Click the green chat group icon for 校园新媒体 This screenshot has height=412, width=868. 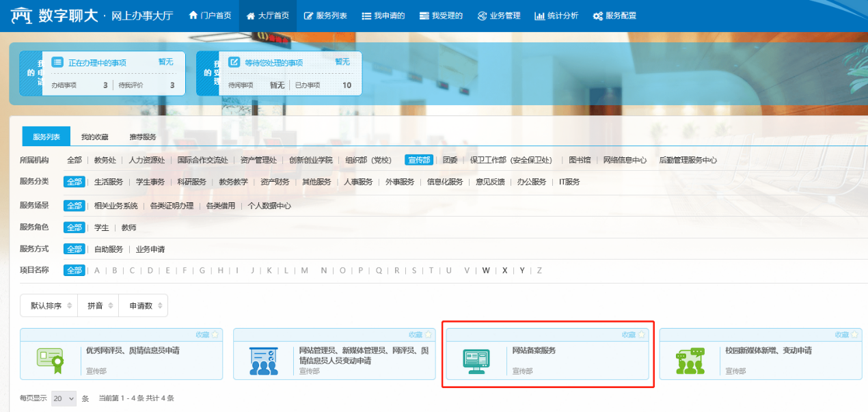tap(689, 360)
